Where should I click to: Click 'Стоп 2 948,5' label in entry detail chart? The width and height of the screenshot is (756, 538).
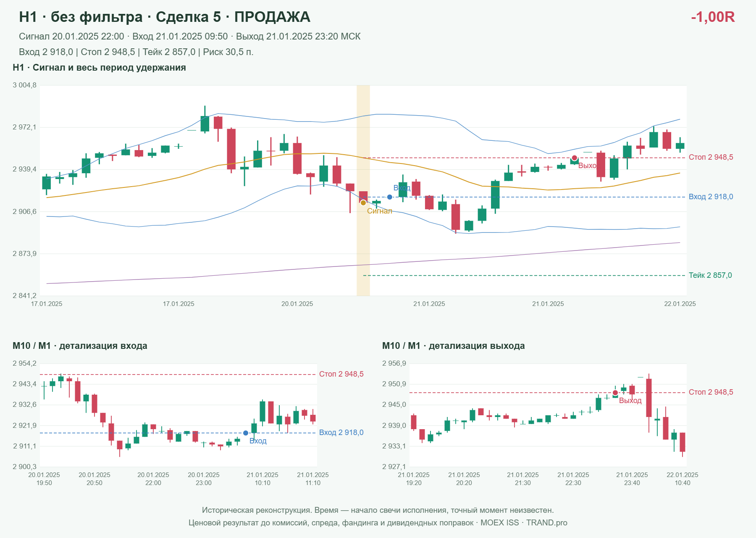coord(341,374)
